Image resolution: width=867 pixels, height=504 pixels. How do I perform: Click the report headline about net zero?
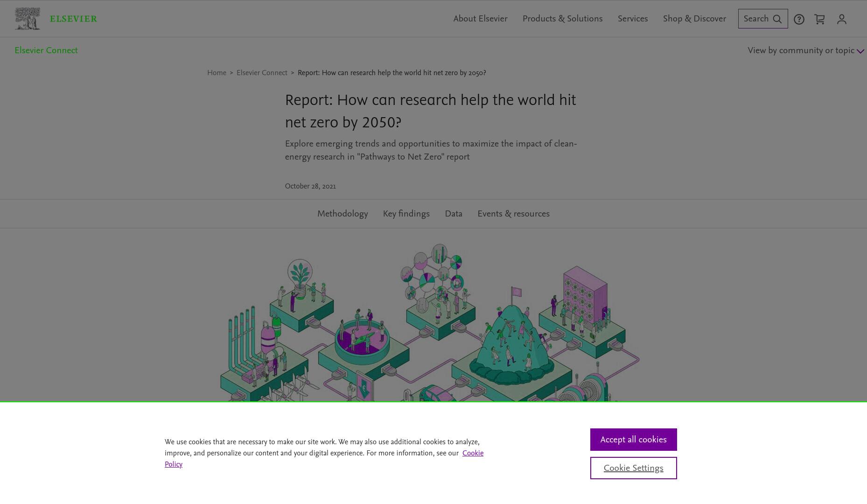(430, 111)
